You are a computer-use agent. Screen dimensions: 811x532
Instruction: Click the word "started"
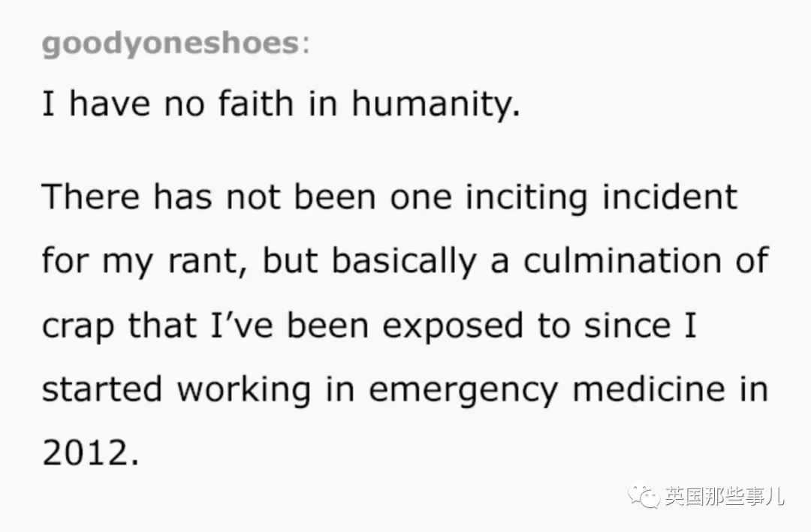pyautogui.click(x=101, y=390)
